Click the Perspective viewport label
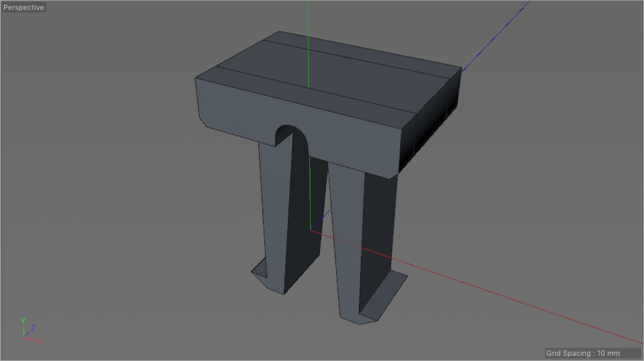 pyautogui.click(x=23, y=7)
